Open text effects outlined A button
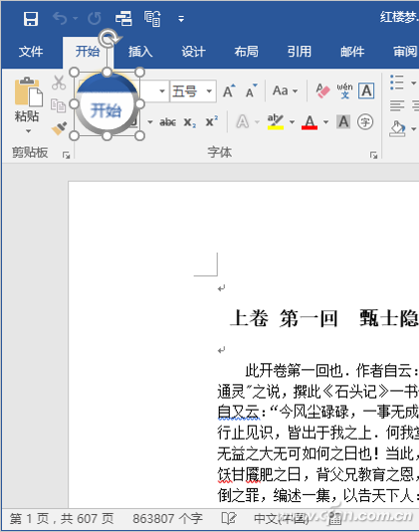419x532 pixels. pos(243,121)
